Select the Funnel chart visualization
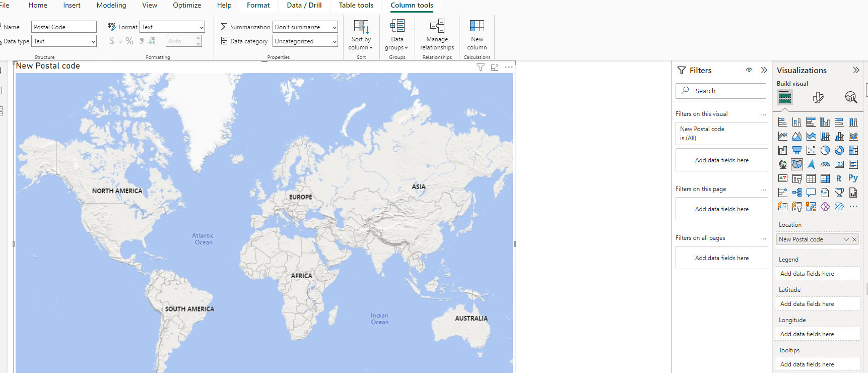The height and width of the screenshot is (373, 868). (796, 150)
